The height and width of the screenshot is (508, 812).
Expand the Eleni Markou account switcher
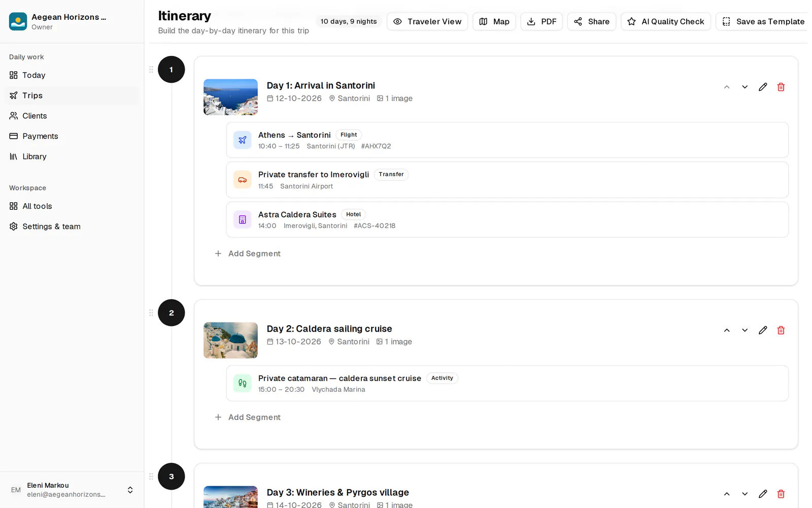[x=130, y=490]
